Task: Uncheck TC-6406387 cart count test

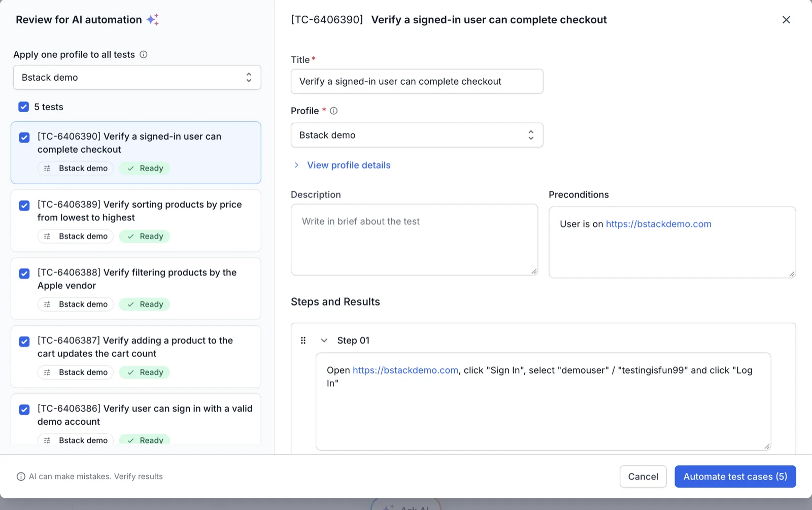Action: (24, 342)
